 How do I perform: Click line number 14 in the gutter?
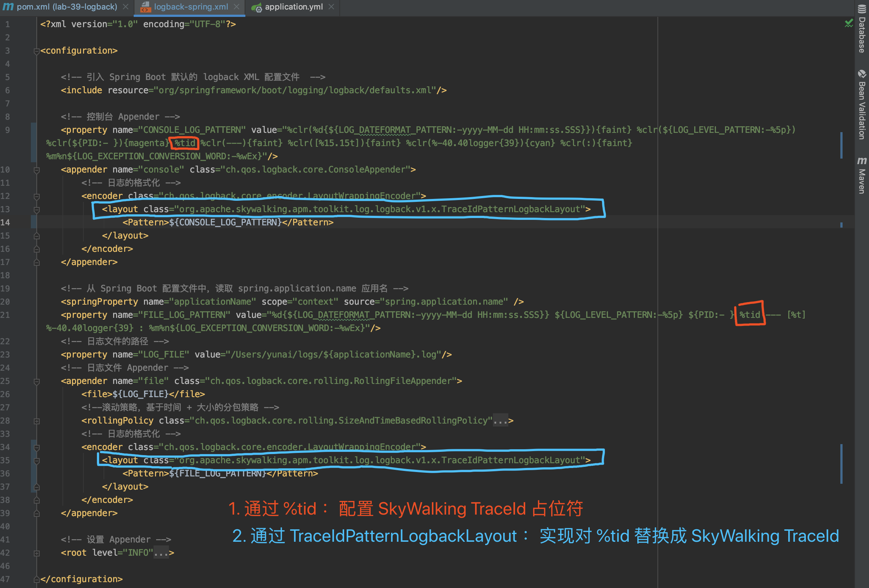[5, 223]
